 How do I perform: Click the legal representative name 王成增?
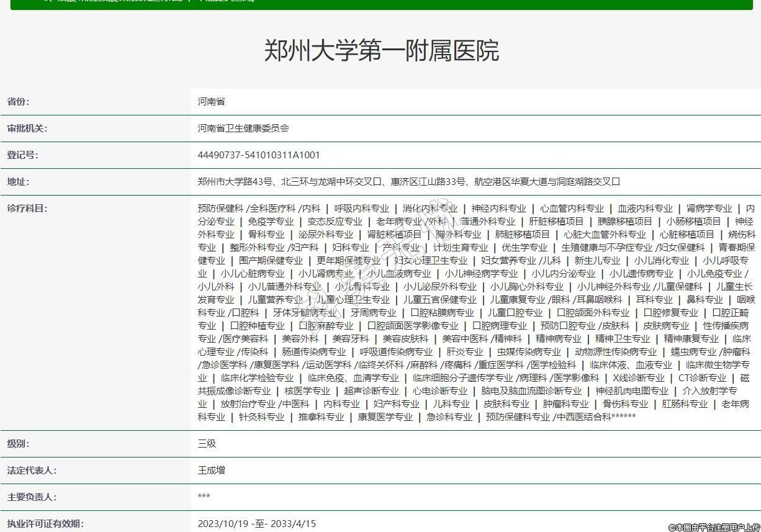[211, 471]
